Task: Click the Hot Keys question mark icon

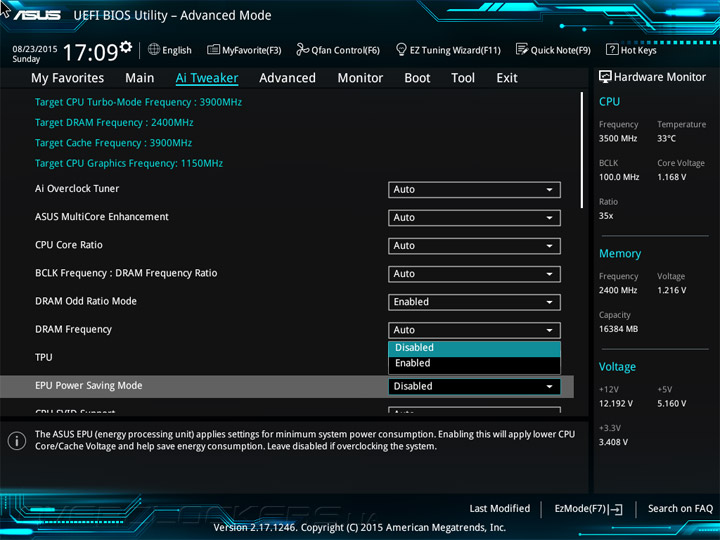Action: coord(612,49)
